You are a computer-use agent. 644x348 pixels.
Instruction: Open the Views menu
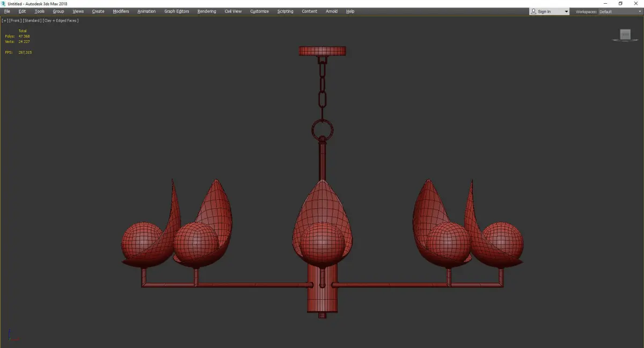[78, 11]
